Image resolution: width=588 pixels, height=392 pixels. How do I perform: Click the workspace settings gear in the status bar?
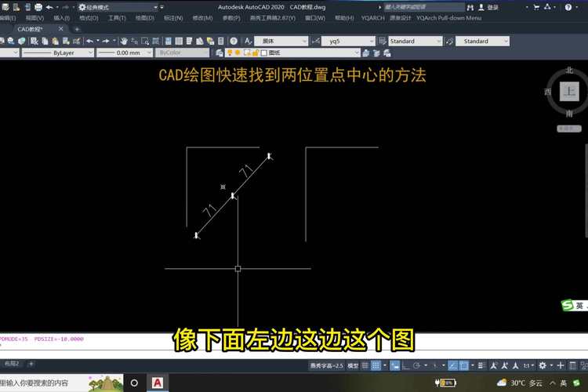tap(542, 365)
